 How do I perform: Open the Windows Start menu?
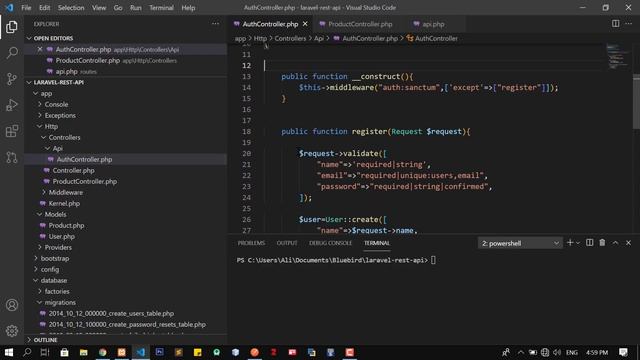[9, 352]
